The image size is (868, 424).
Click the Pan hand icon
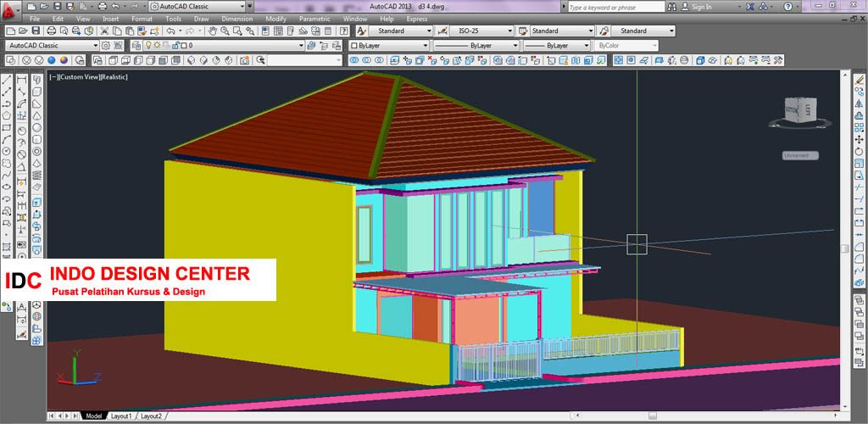point(211,31)
